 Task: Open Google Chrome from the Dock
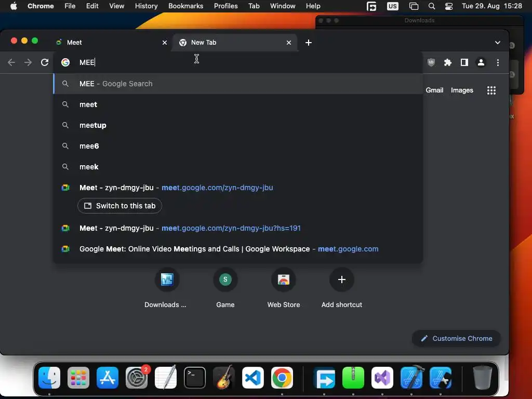pos(282,378)
